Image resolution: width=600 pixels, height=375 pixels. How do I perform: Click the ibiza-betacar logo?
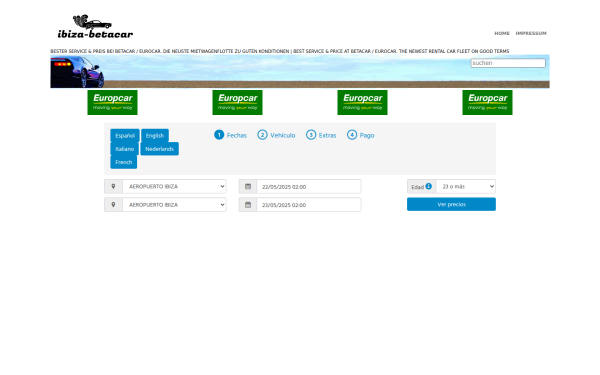coord(95,27)
